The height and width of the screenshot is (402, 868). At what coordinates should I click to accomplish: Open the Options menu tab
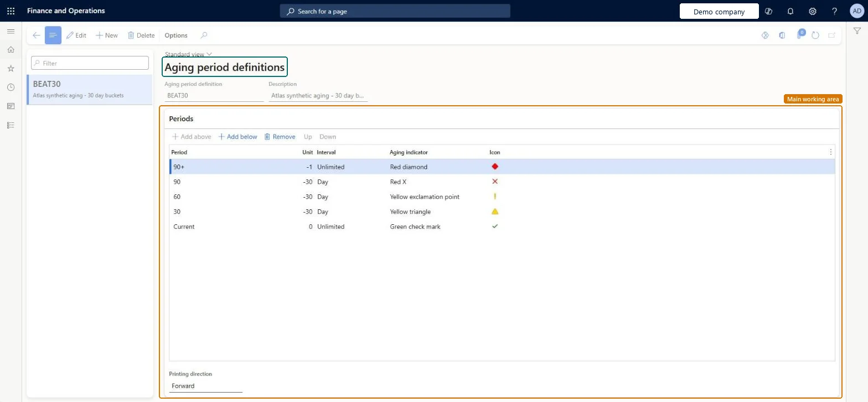point(176,35)
